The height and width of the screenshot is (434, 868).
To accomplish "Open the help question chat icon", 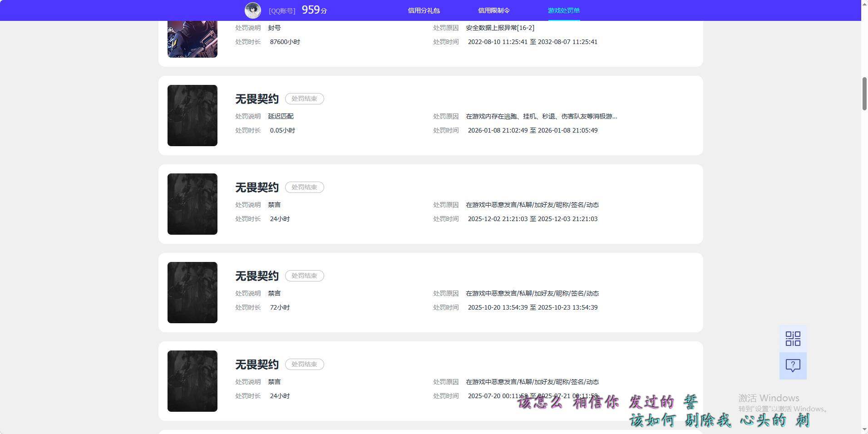I will pyautogui.click(x=793, y=366).
